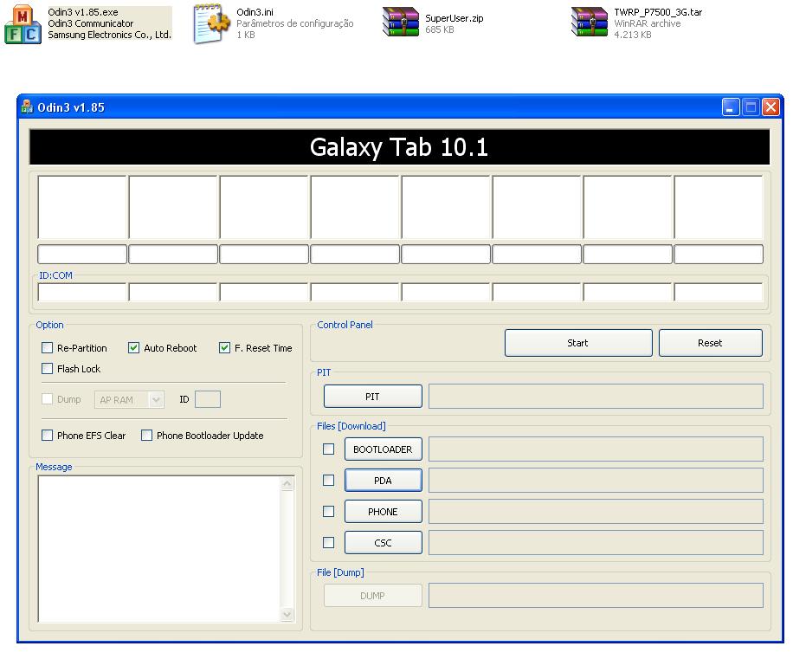Open the AP RAM dropdown
This screenshot has height=672, width=806.
pyautogui.click(x=129, y=399)
